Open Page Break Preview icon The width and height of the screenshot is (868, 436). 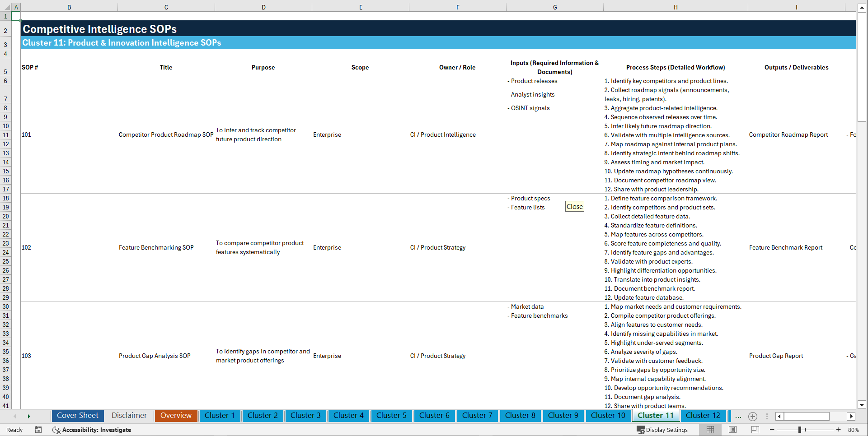click(x=755, y=430)
